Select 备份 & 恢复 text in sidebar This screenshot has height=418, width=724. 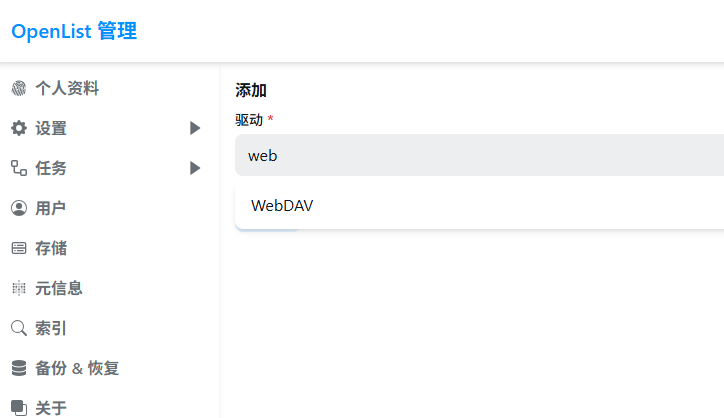[77, 368]
